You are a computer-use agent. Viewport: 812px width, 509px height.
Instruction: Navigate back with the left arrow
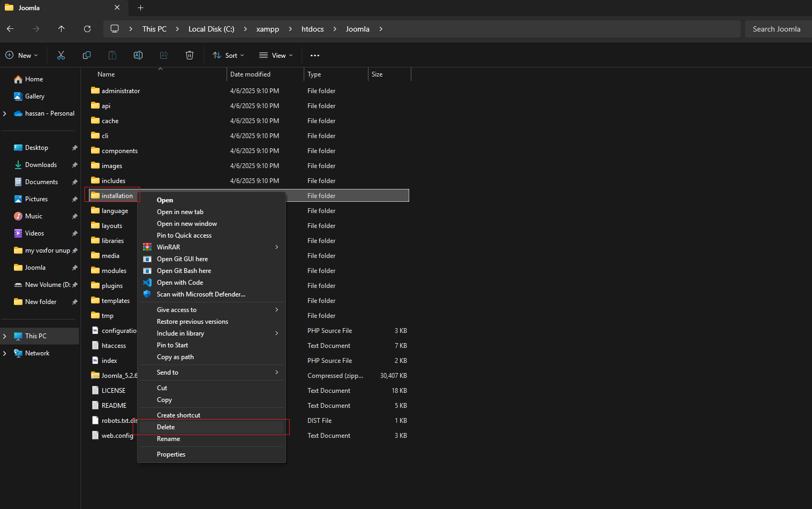coord(10,29)
